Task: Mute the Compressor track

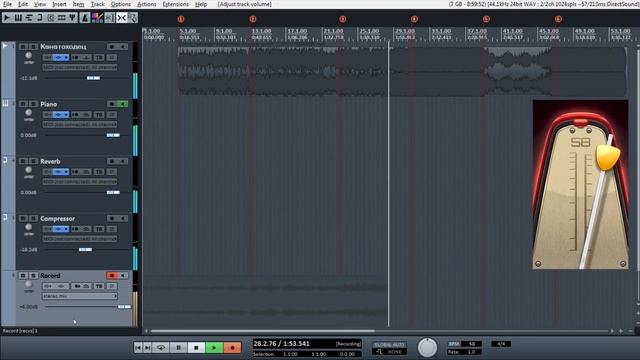Action: click(x=23, y=218)
